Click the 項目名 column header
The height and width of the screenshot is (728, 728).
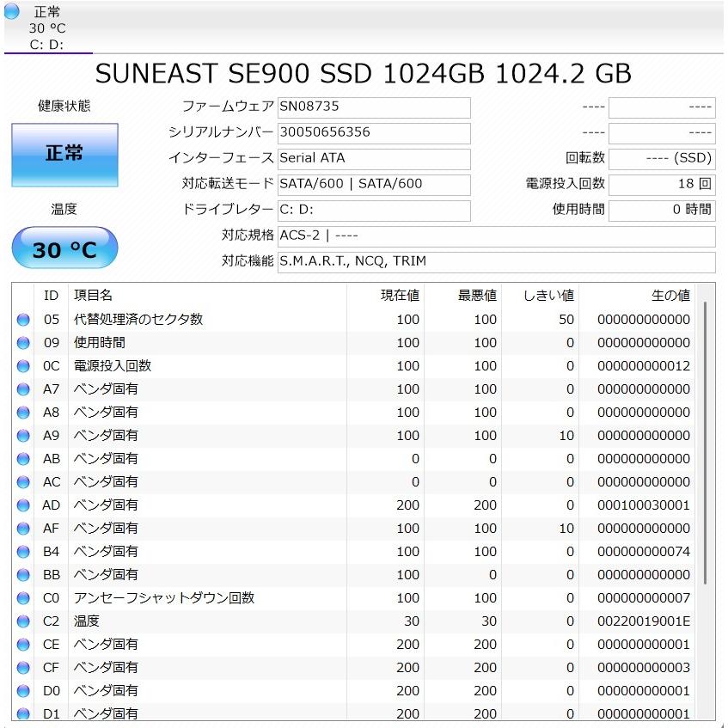pyautogui.click(x=207, y=296)
